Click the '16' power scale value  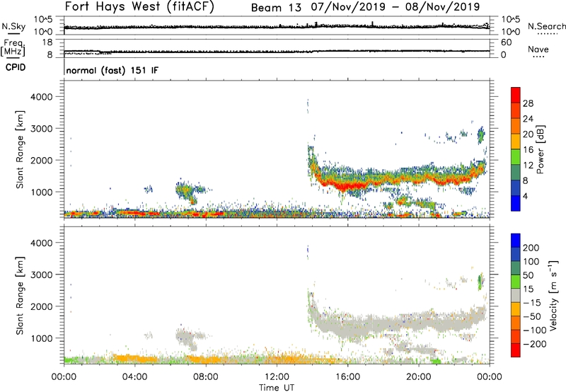pos(528,150)
